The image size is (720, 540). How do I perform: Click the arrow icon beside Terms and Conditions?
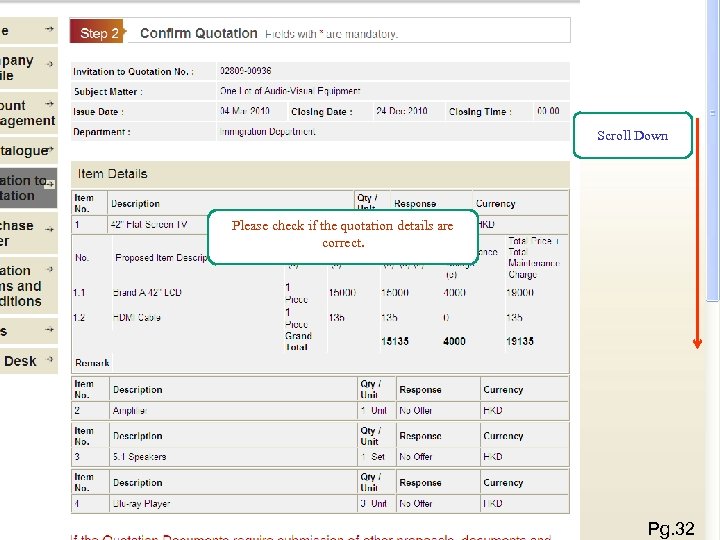[50, 269]
